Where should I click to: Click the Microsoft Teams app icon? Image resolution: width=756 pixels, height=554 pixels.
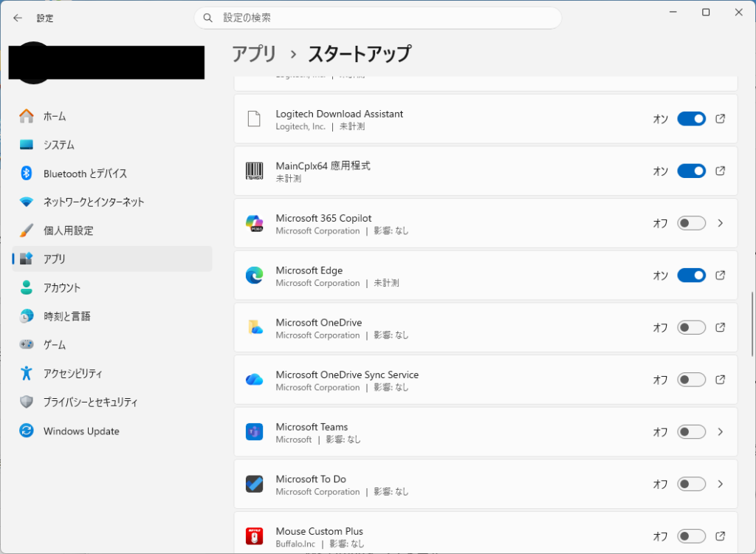pyautogui.click(x=254, y=431)
